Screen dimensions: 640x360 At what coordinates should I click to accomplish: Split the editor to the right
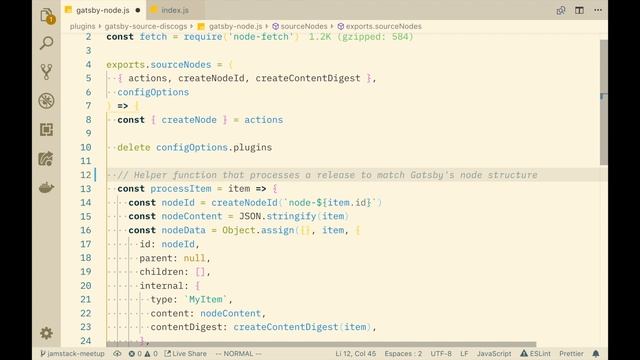[579, 10]
